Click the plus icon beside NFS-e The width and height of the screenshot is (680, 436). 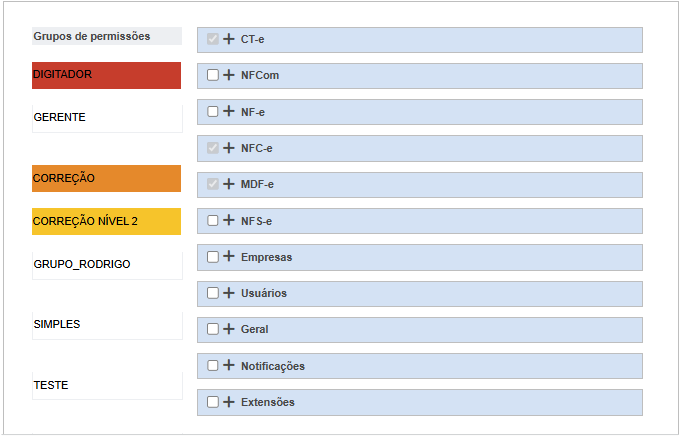(x=229, y=220)
